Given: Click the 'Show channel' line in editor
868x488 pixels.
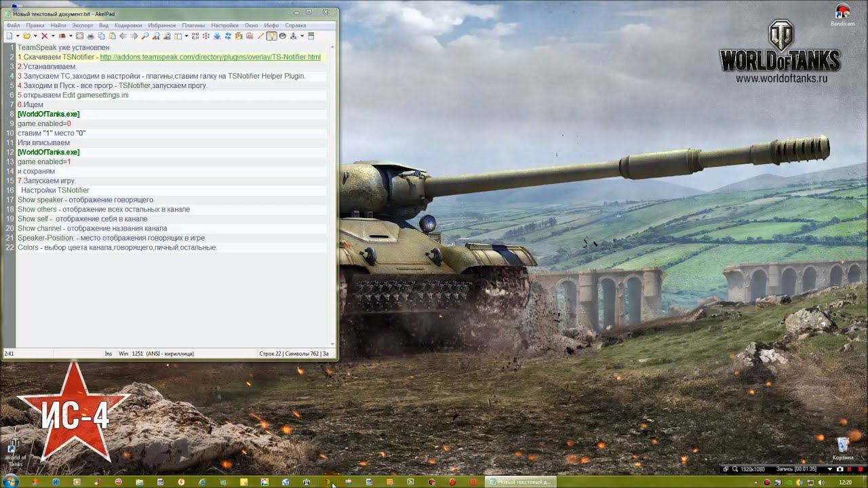Looking at the screenshot, I should [92, 228].
